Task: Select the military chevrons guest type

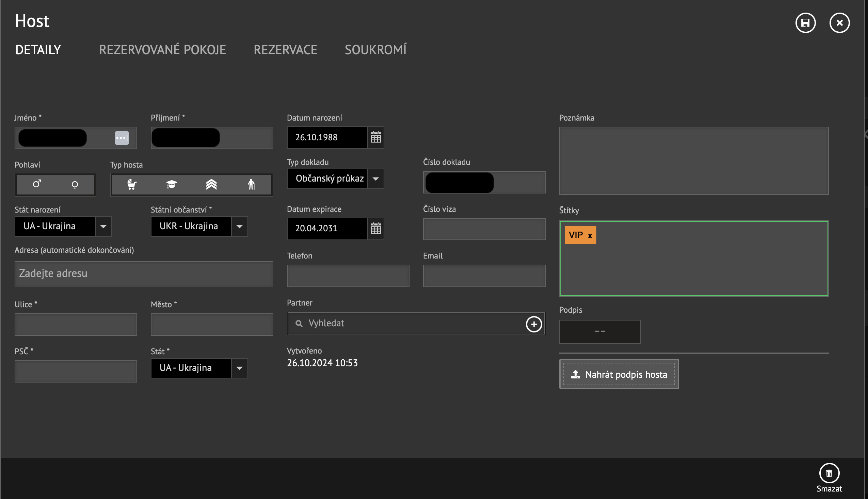Action: [211, 185]
